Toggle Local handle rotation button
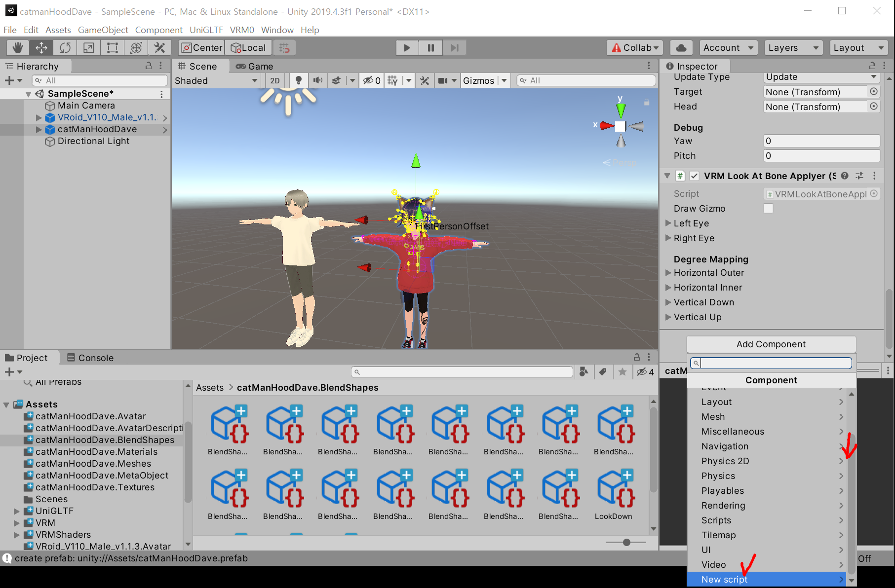 coord(248,48)
